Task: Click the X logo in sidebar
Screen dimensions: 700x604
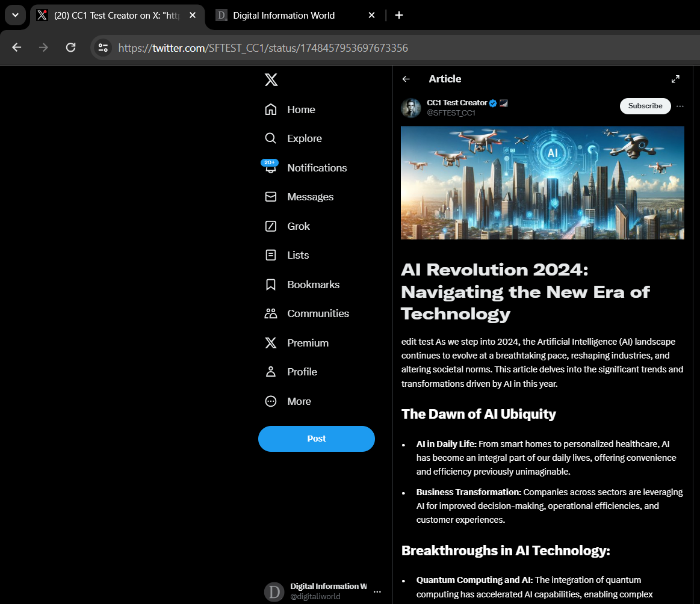Action: 271,79
